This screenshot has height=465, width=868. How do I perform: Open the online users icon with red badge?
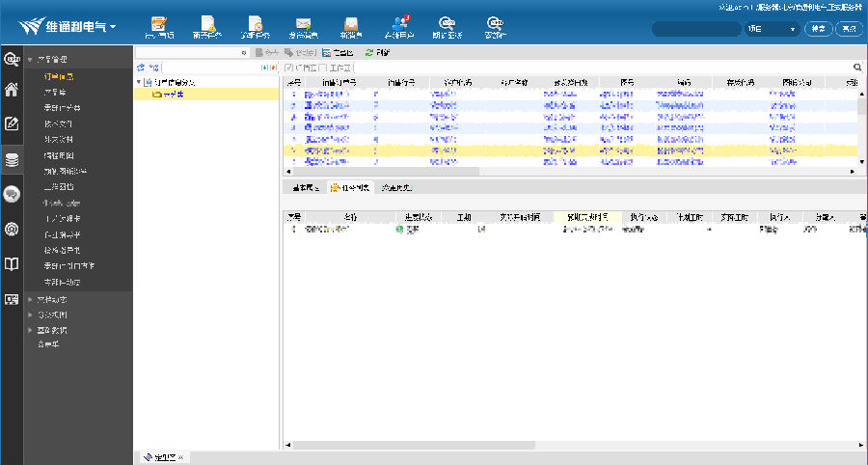[x=399, y=24]
